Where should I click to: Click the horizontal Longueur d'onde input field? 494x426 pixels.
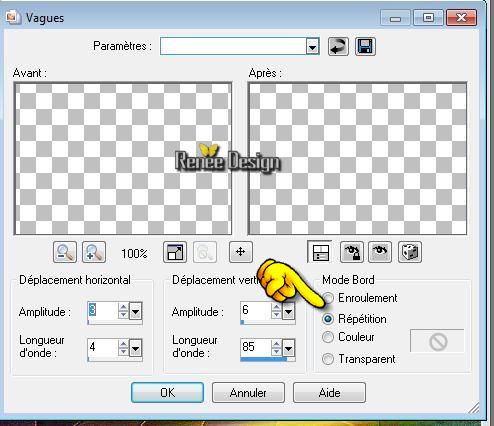[x=103, y=348]
